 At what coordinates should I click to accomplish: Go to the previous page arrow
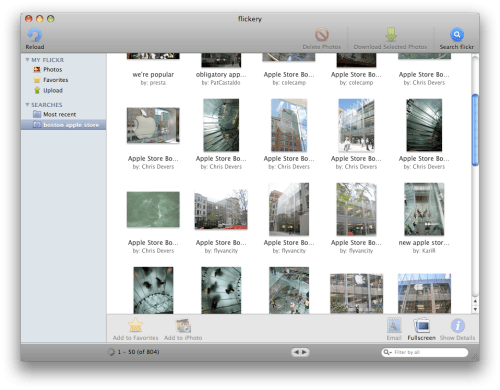296,352
